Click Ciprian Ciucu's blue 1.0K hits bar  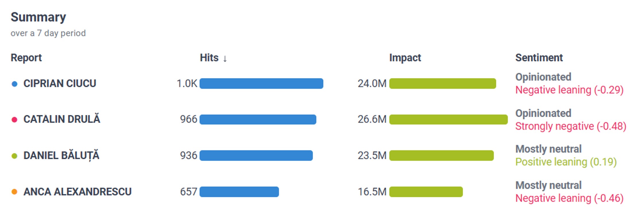(x=261, y=84)
